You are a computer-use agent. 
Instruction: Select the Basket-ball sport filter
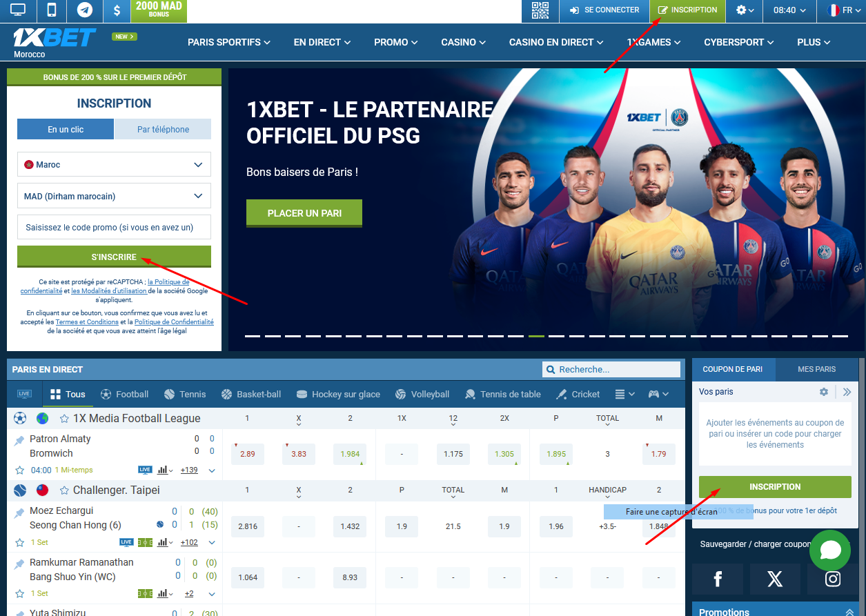pyautogui.click(x=251, y=394)
